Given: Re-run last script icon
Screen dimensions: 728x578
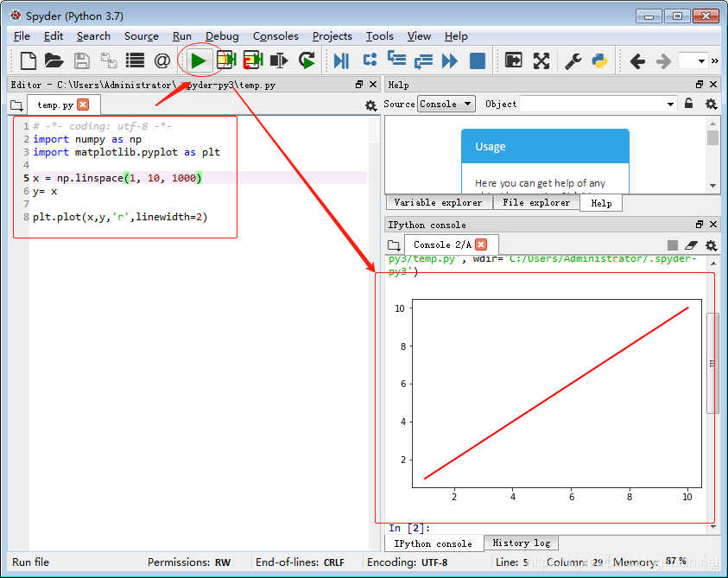Looking at the screenshot, I should point(307,60).
